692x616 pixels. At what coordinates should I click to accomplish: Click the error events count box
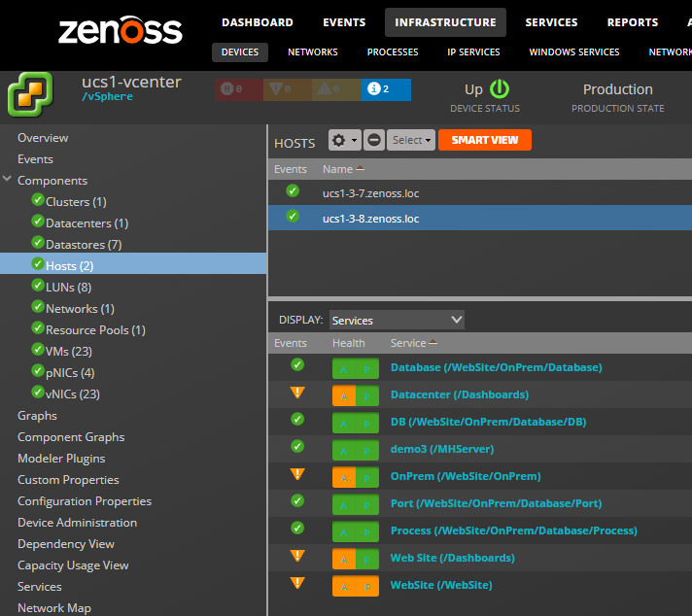pos(288,89)
